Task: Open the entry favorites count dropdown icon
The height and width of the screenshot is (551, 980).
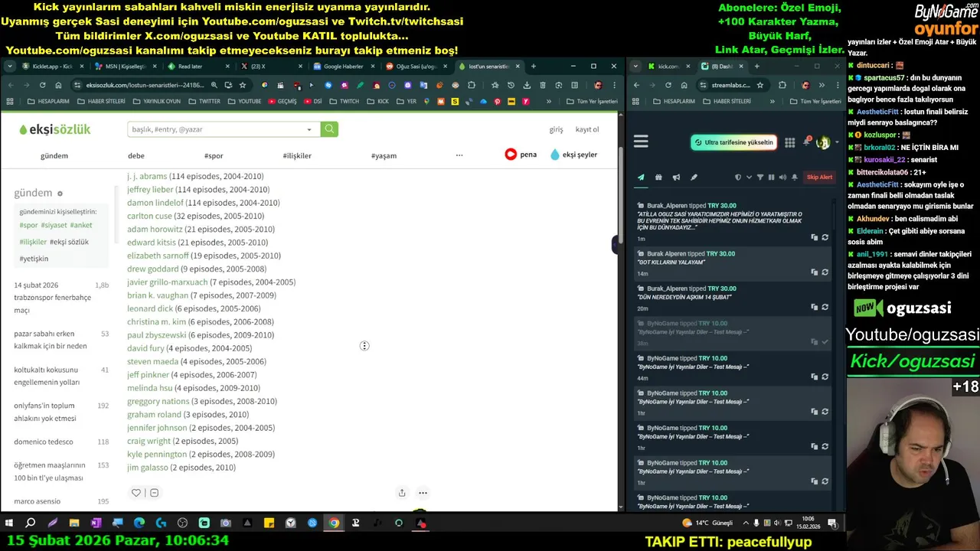Action: pos(154,493)
